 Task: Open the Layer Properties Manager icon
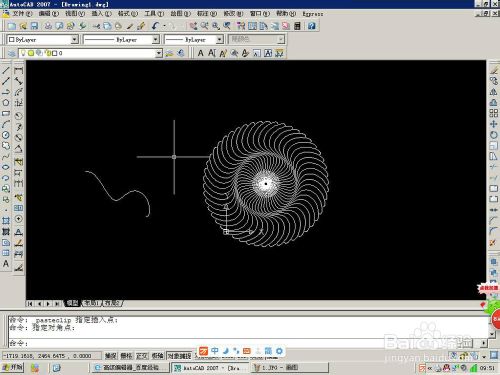(x=11, y=53)
